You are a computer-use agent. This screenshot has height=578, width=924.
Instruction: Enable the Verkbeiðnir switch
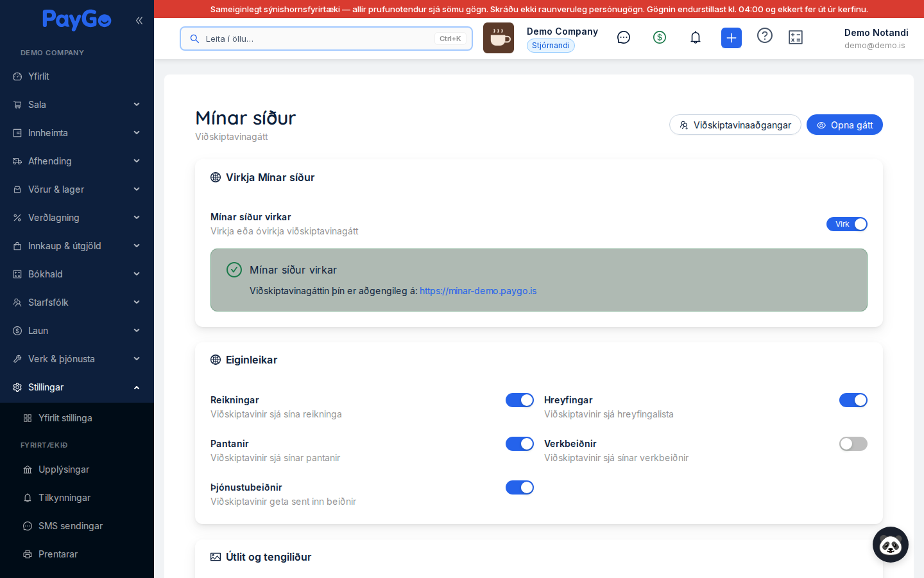pos(853,444)
